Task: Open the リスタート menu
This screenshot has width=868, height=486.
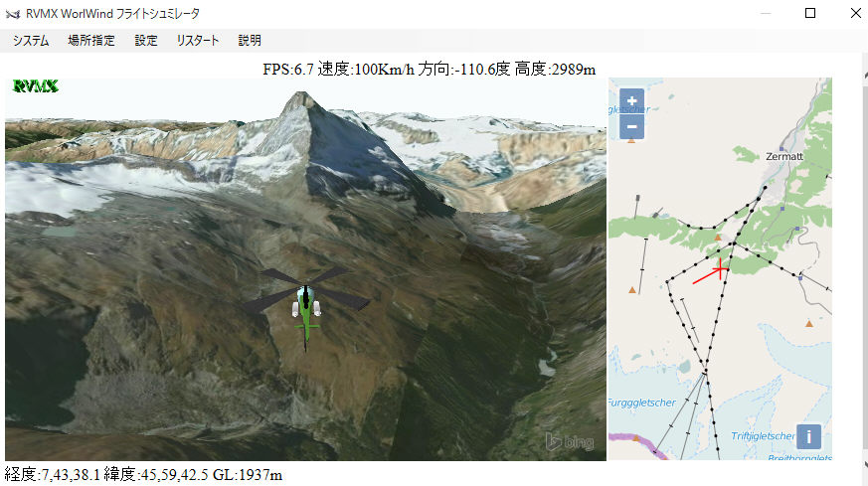Action: tap(198, 41)
